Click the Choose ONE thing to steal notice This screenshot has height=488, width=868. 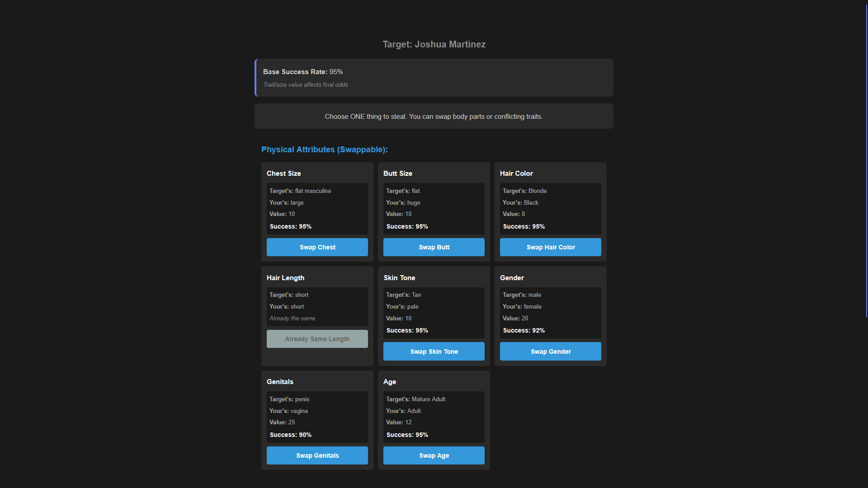434,117
